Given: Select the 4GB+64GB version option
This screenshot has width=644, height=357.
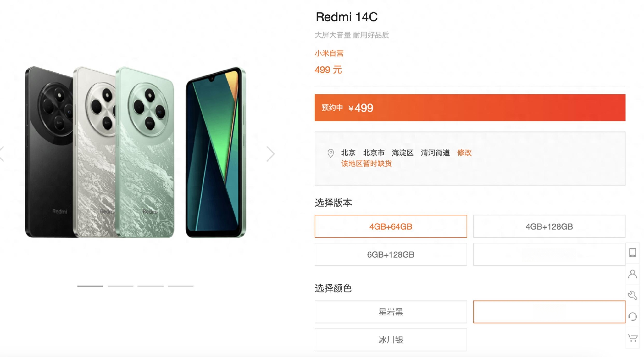Looking at the screenshot, I should tap(391, 226).
